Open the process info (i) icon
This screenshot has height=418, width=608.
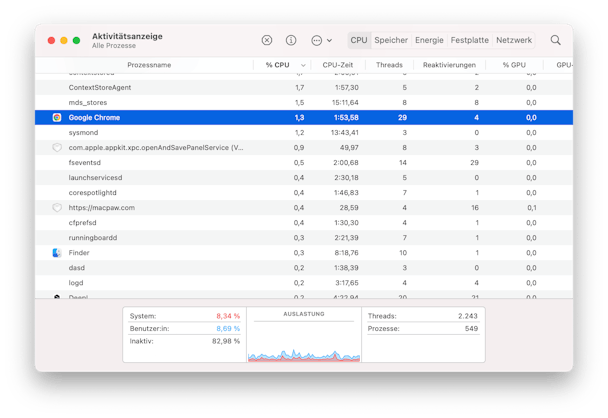coord(291,40)
